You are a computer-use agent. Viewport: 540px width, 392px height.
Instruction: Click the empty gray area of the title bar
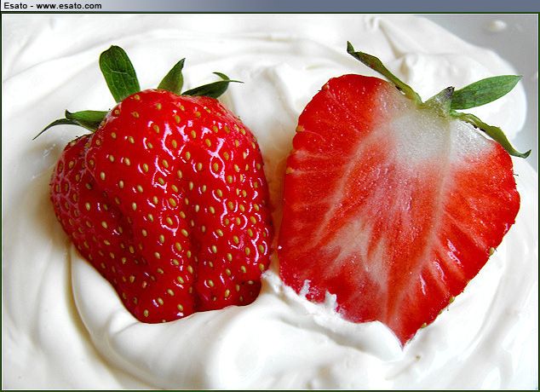(324, 6)
